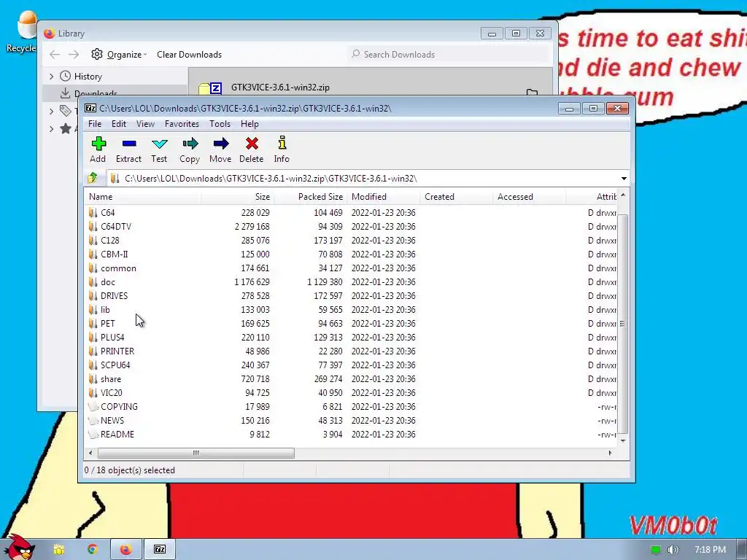Sort by the Packed Size column header

coord(311,197)
